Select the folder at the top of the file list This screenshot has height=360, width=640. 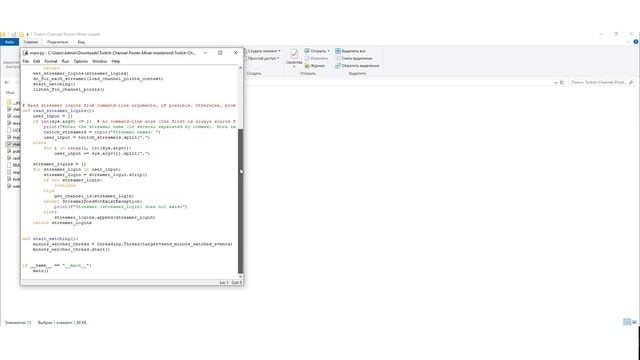12,102
